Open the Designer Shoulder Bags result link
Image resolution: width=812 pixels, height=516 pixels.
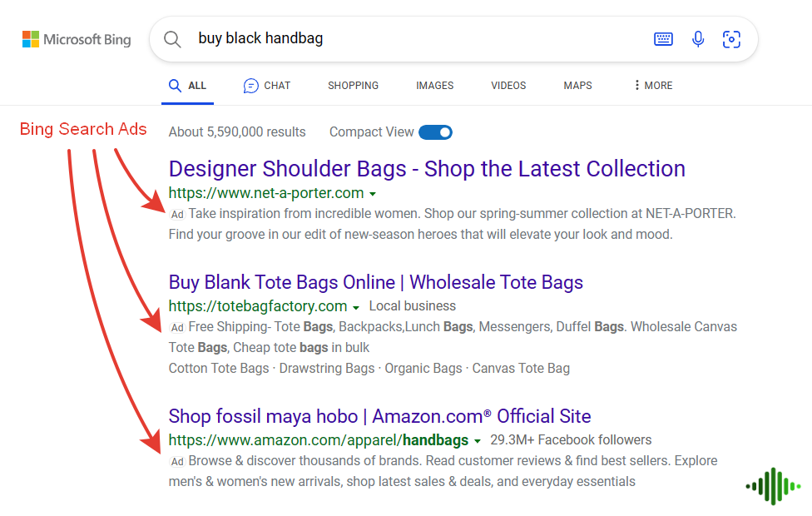[x=427, y=168]
